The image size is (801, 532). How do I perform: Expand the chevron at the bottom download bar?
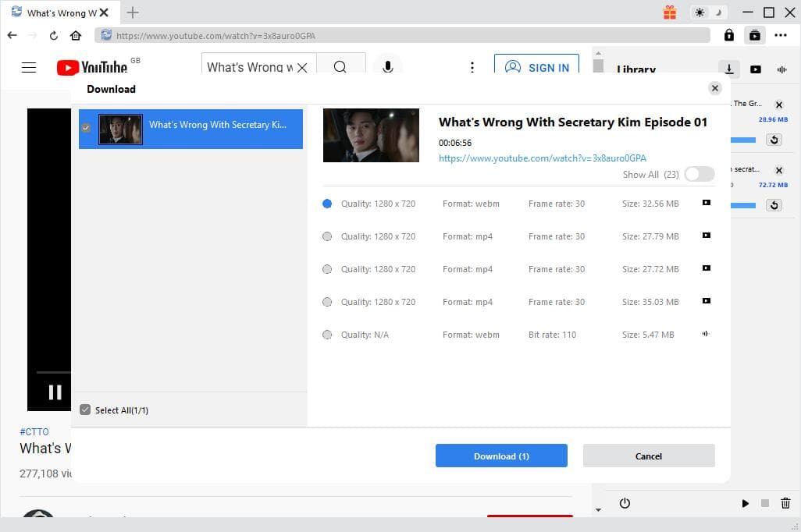(x=598, y=509)
